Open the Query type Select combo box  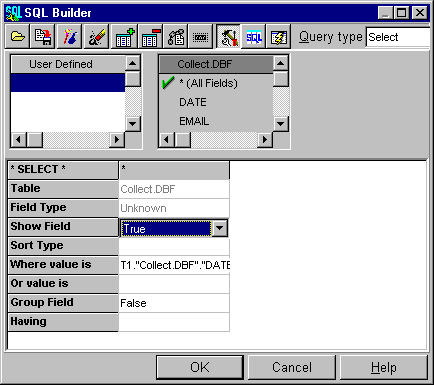[x=399, y=37]
